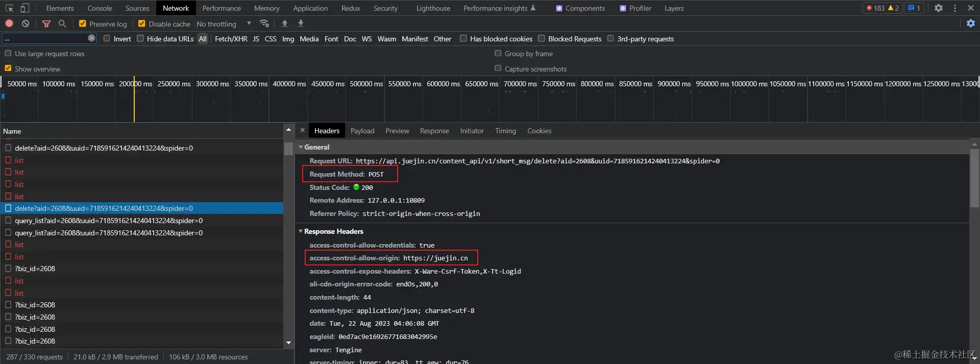The height and width of the screenshot is (364, 980).
Task: Activate the inspect element picker icon
Action: tap(9, 8)
